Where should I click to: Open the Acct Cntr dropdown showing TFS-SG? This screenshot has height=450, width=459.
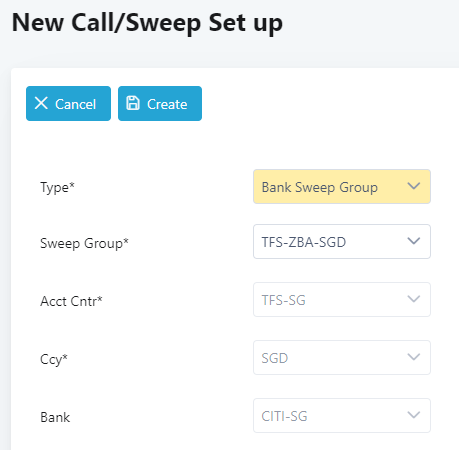click(342, 300)
